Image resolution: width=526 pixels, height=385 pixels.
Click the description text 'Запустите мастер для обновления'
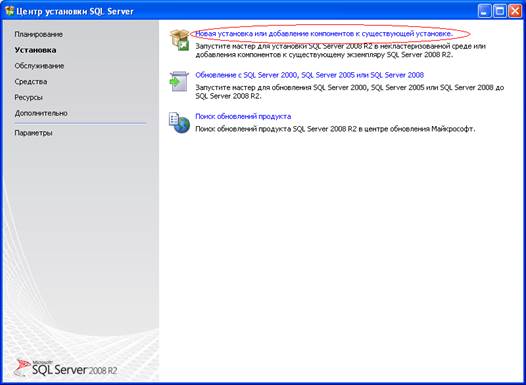350,92
